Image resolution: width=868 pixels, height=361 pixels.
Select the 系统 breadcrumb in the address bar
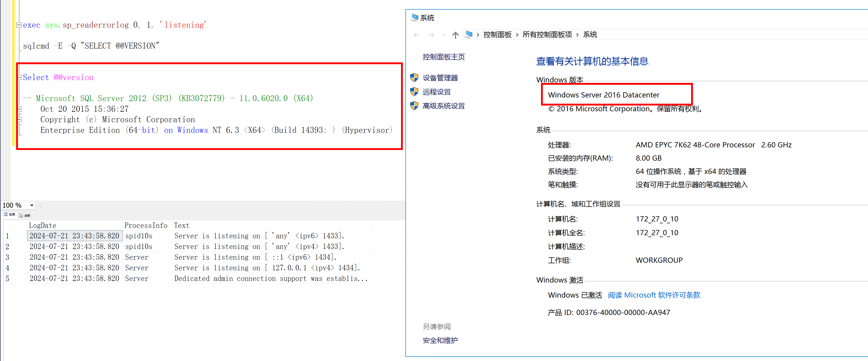point(590,35)
